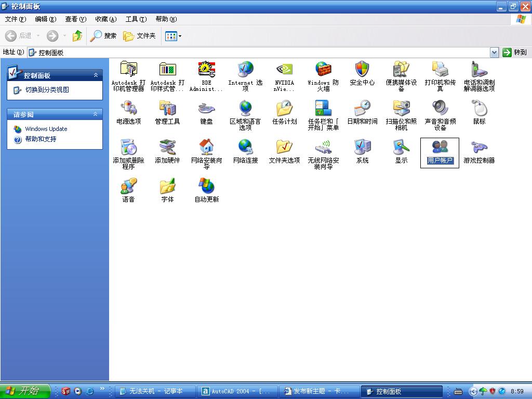Open 安全中心 shield icon
532x399 pixels.
click(362, 69)
